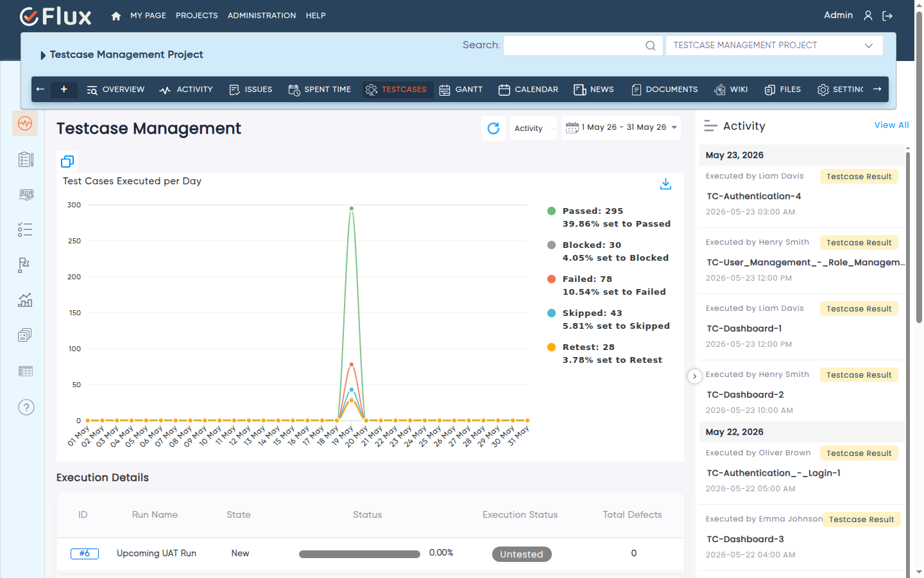The image size is (924, 578).
Task: Open run ID #6 link
Action: click(x=85, y=554)
